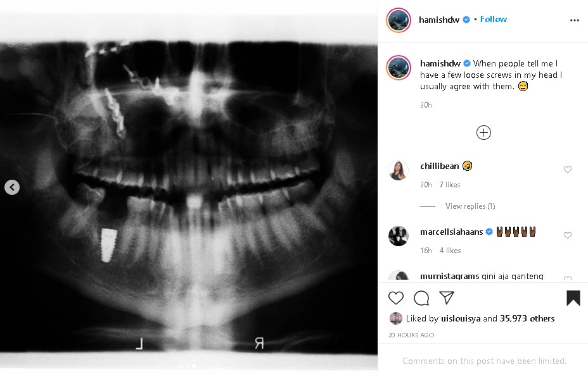This screenshot has width=588, height=374.
Task: Click hamishdw's verified badge next to the caption
Action: coord(467,63)
